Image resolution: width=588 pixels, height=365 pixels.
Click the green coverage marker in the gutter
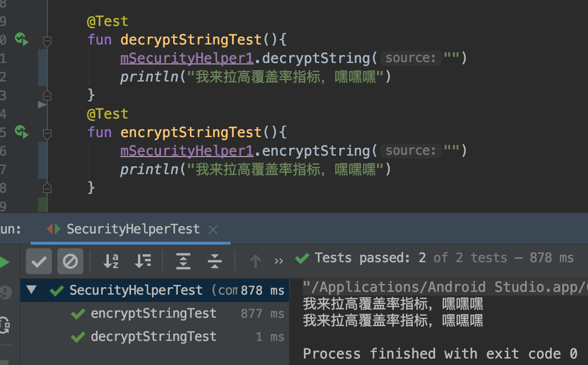[42, 205]
